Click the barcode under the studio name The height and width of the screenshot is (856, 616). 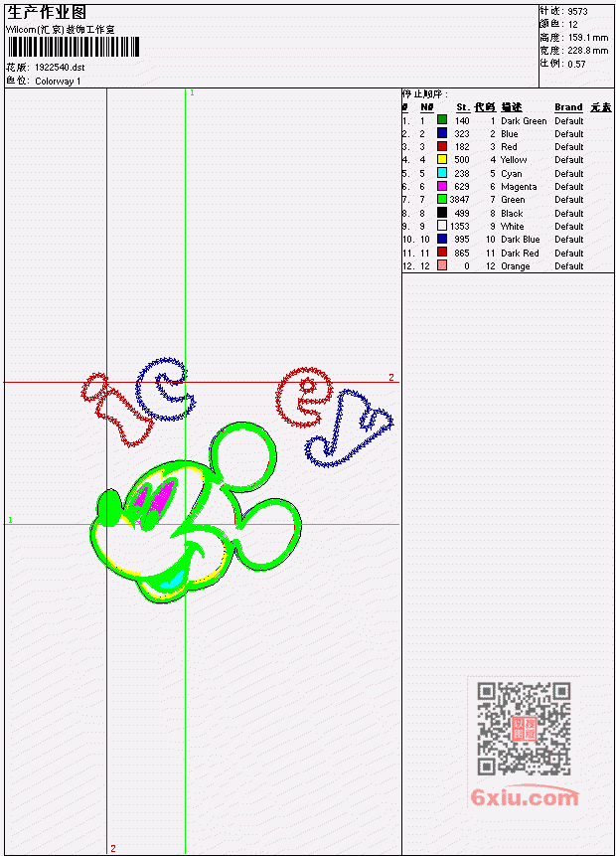click(74, 47)
